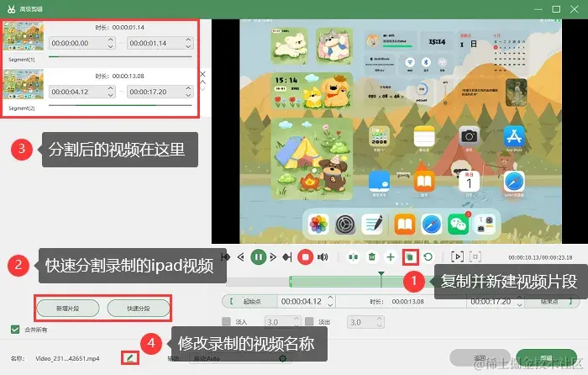588x375 pixels.
Task: Reset the segment with the circular arrow icon
Action: (x=428, y=257)
